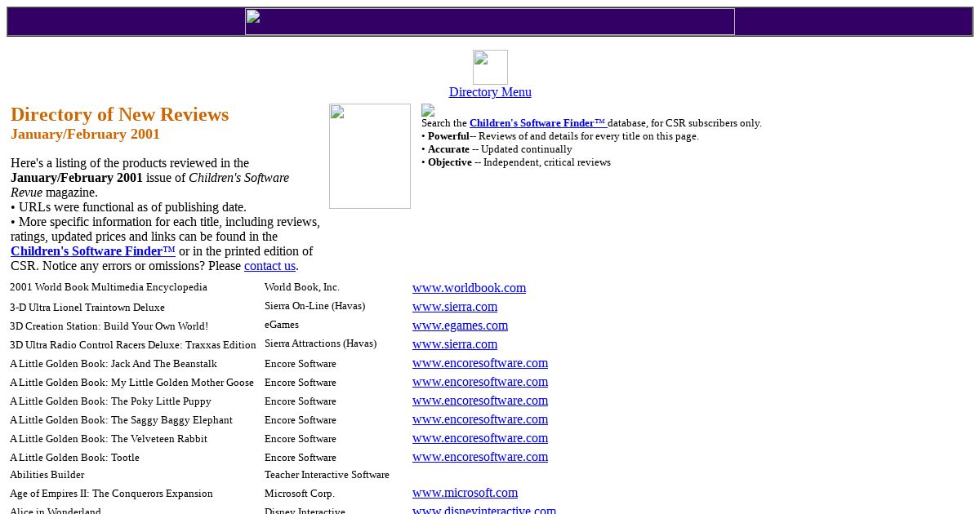The height and width of the screenshot is (514, 980).
Task: Select 'Abilities Builder' title text
Action: pos(47,475)
